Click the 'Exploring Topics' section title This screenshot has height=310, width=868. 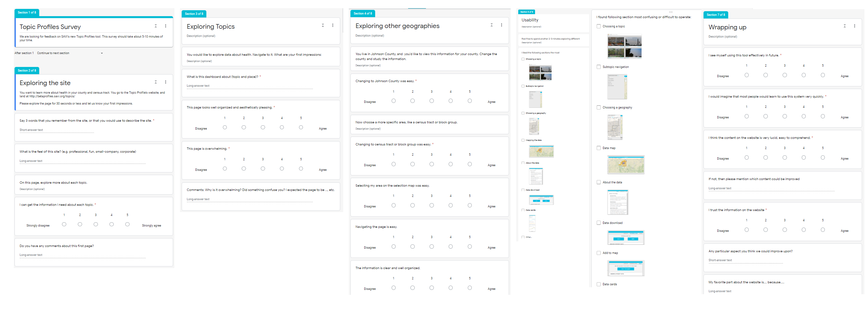(211, 27)
